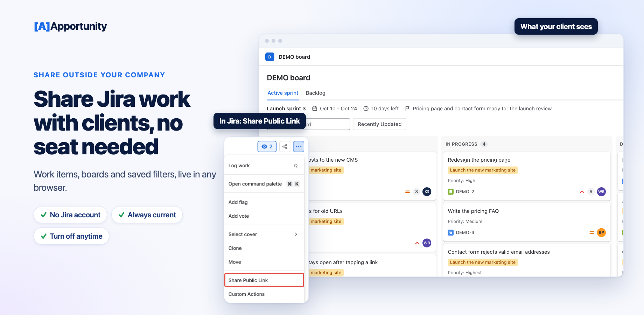Click the sprint calendar icon by Oct 10
Screen dimensions: 644x315
[315, 108]
